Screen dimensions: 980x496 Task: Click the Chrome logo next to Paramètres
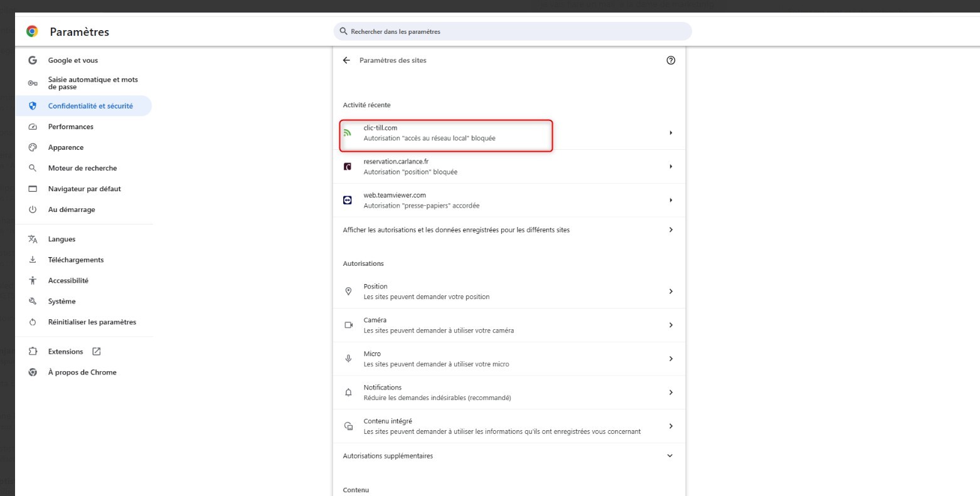coord(32,31)
